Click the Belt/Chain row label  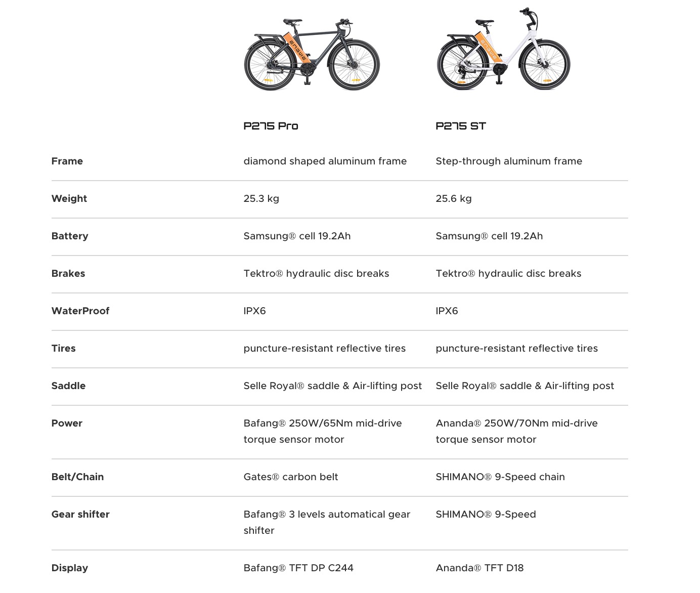[x=77, y=477]
